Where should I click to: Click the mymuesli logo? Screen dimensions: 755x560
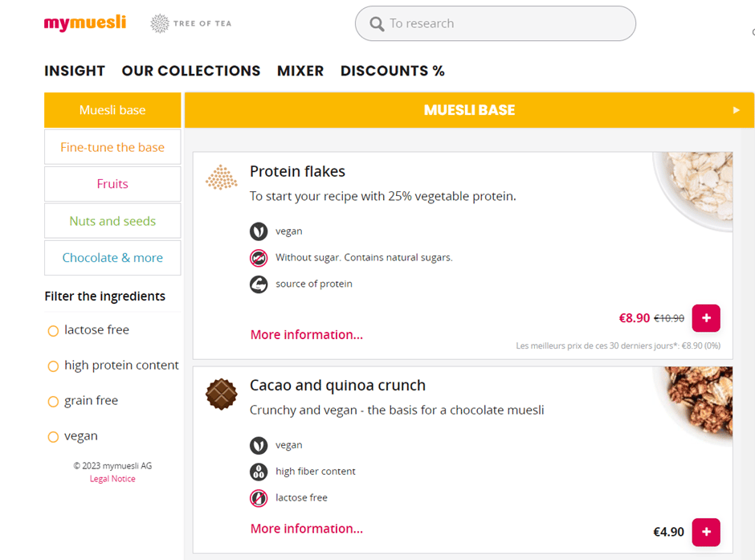click(x=85, y=22)
